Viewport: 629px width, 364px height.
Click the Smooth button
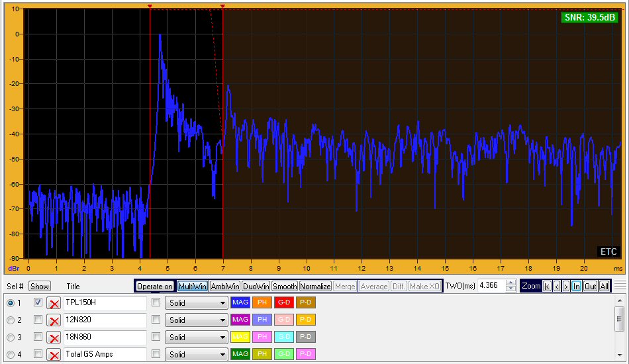pos(285,286)
